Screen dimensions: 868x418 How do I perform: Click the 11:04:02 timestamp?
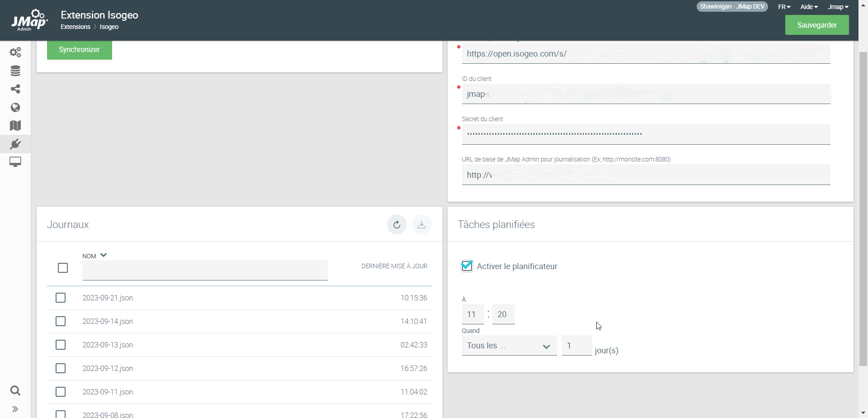pos(414,392)
